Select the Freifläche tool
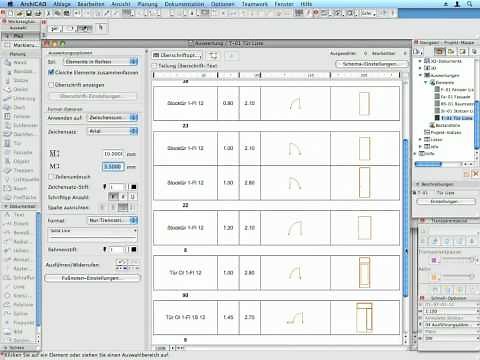Viewport: 480px width, 360px height. pos(20,197)
